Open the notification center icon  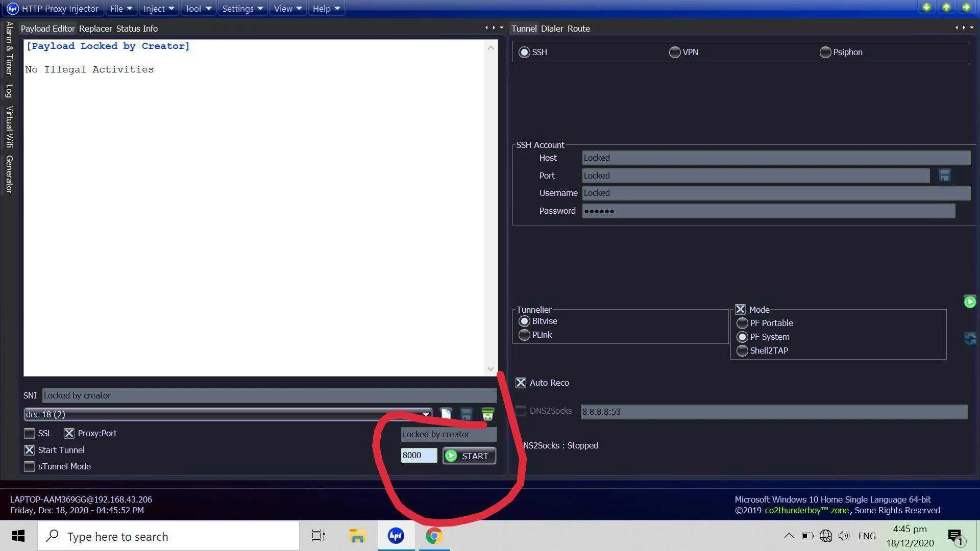point(956,536)
